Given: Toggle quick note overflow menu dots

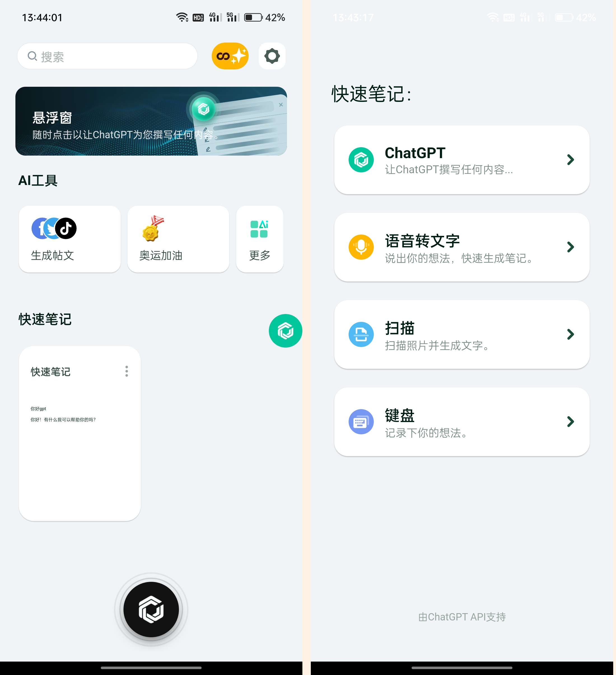Looking at the screenshot, I should pyautogui.click(x=127, y=371).
